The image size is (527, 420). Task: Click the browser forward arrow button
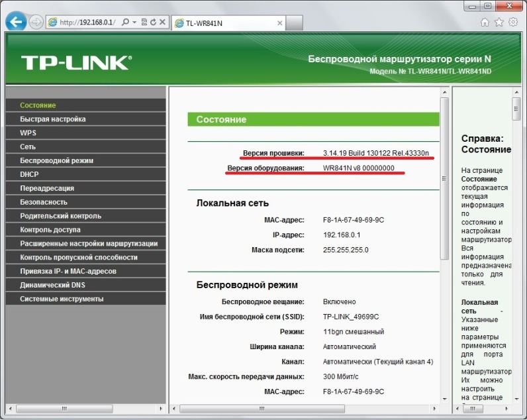click(x=36, y=23)
